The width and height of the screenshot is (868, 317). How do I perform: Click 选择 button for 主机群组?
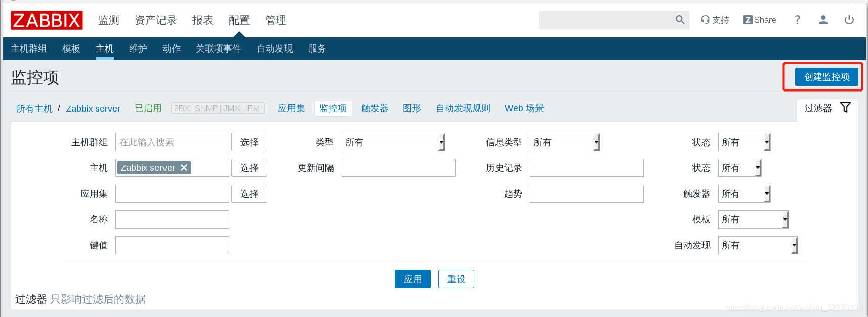coord(250,142)
